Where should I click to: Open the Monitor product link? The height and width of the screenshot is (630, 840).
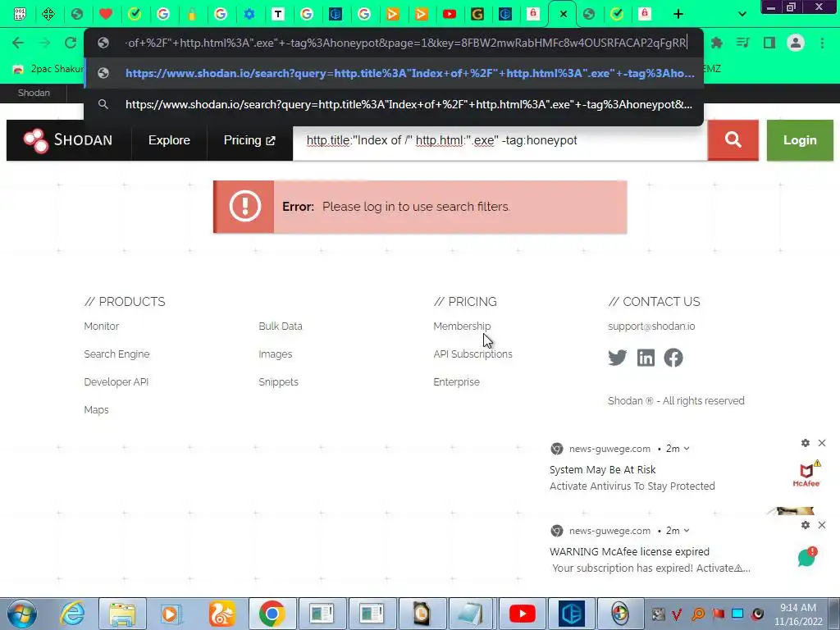tap(101, 326)
